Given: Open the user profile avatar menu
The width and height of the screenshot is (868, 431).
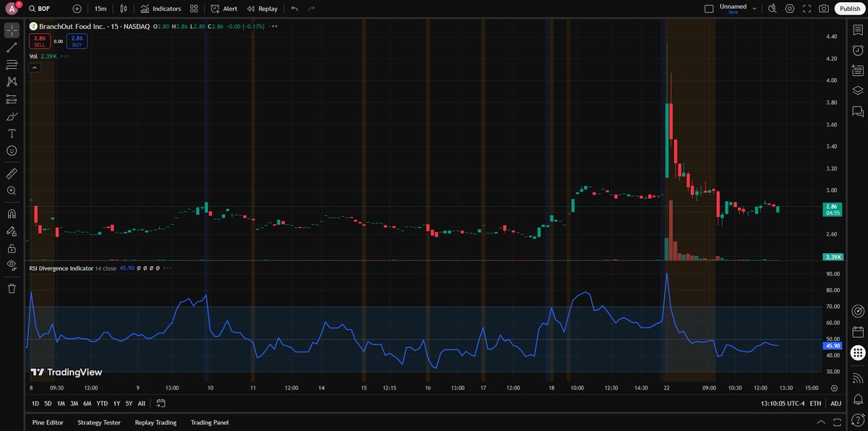Looking at the screenshot, I should 12,9.
